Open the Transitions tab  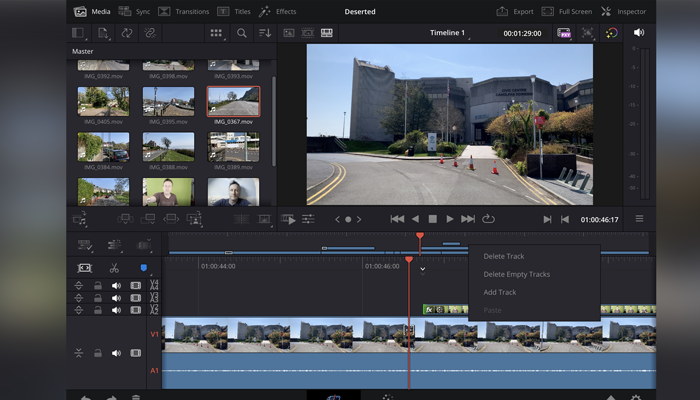point(183,12)
